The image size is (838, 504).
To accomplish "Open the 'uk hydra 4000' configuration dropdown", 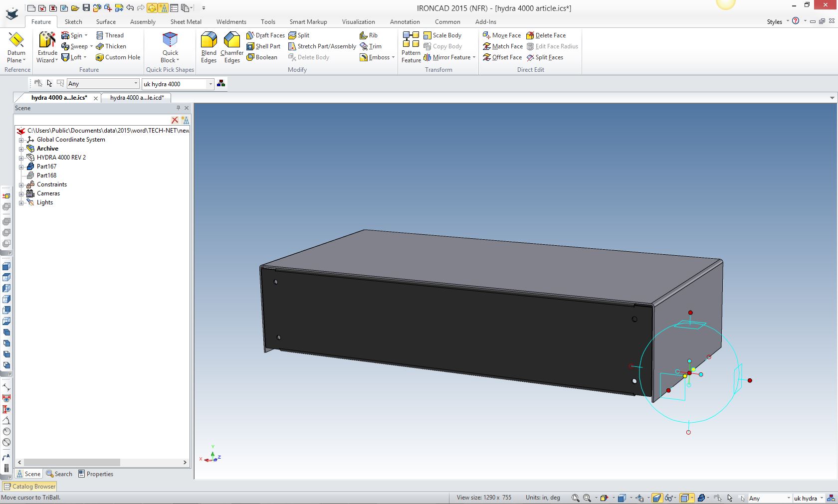I will 210,84.
